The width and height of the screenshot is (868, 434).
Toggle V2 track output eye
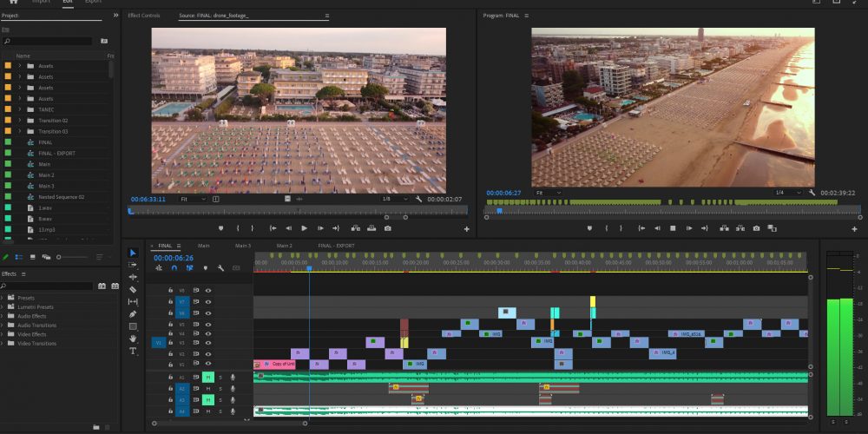[208, 354]
